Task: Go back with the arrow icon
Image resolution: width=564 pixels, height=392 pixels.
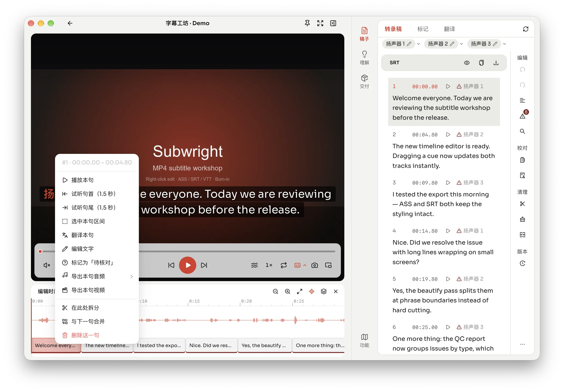Action: (70, 23)
